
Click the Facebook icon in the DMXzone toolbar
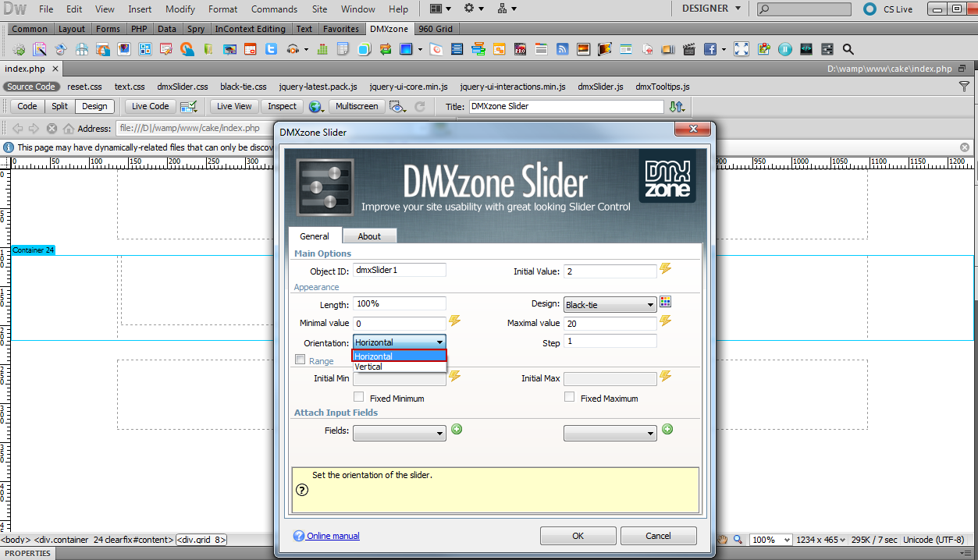point(710,48)
